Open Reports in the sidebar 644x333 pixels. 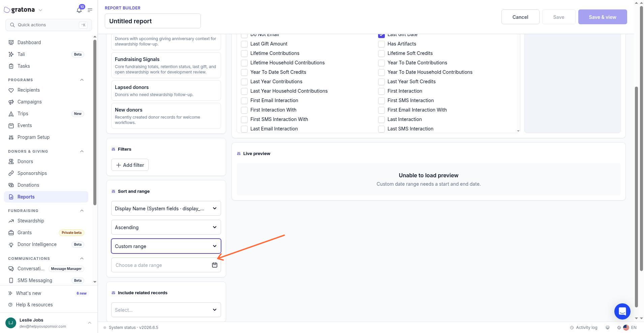point(46,197)
